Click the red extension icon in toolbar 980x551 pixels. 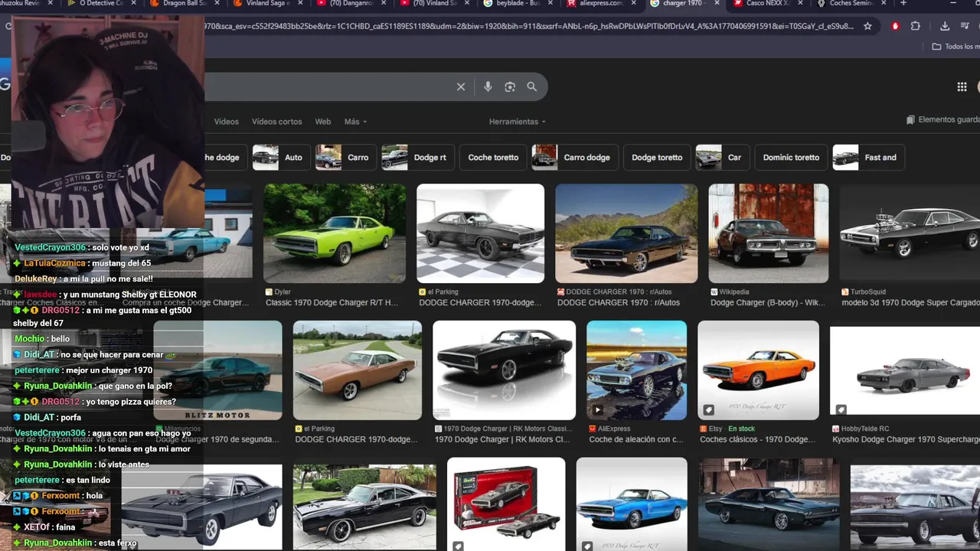[895, 26]
